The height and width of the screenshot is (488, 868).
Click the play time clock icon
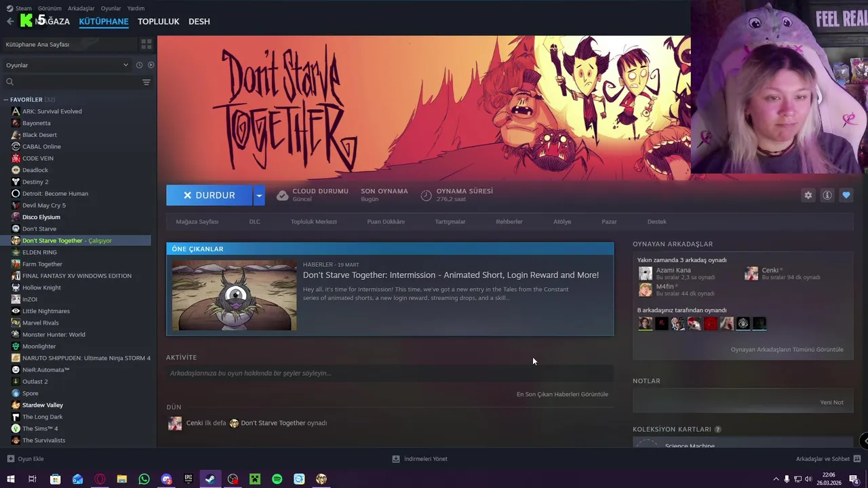tap(426, 195)
